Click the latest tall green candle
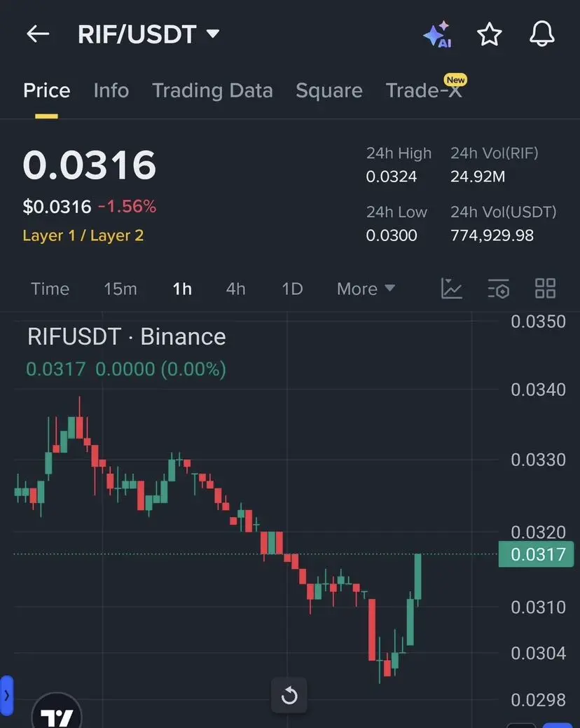The image size is (580, 728). click(417, 577)
